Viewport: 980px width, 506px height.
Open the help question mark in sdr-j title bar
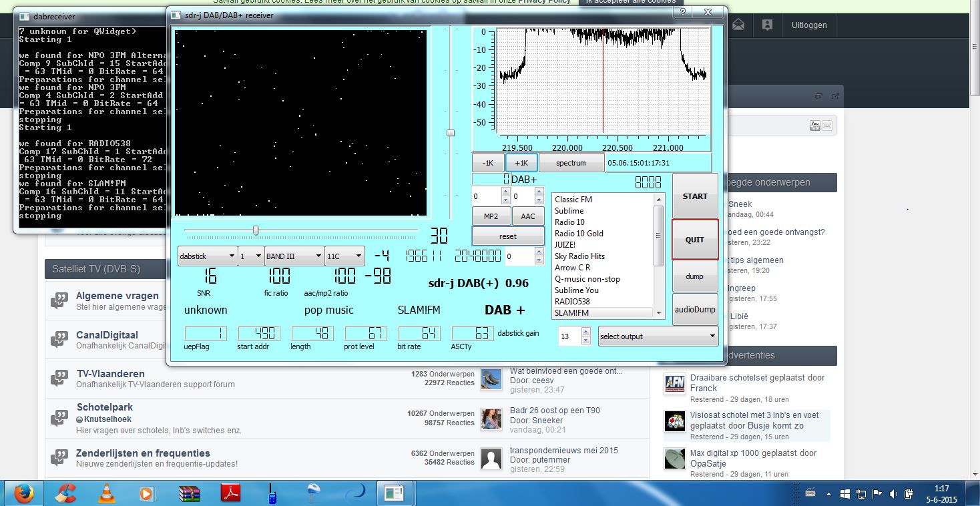pyautogui.click(x=682, y=12)
